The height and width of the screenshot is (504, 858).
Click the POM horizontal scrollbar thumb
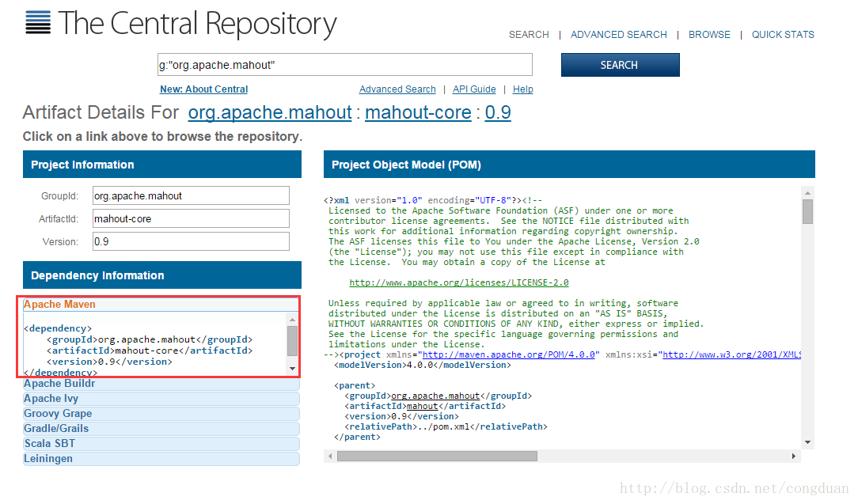click(437, 456)
